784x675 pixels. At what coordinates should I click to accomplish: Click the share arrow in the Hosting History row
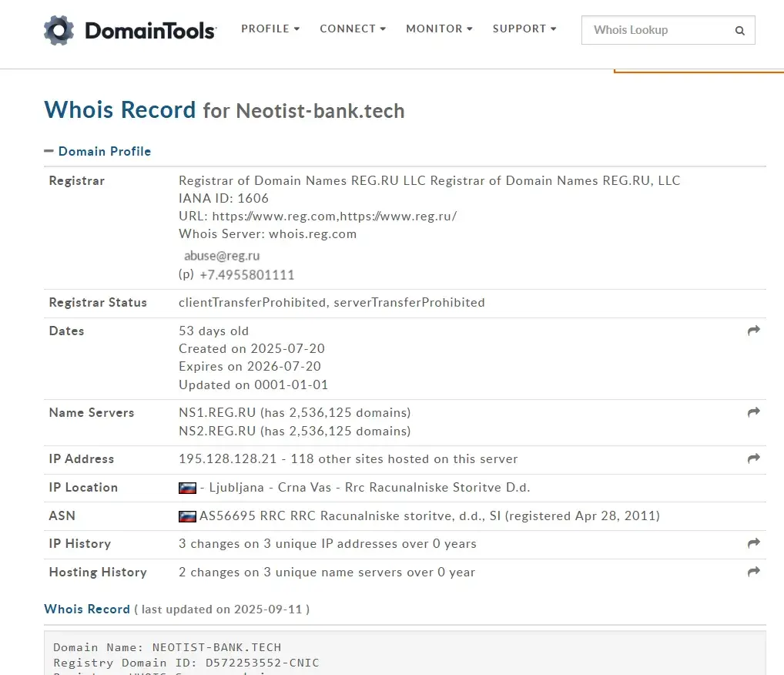[753, 572]
